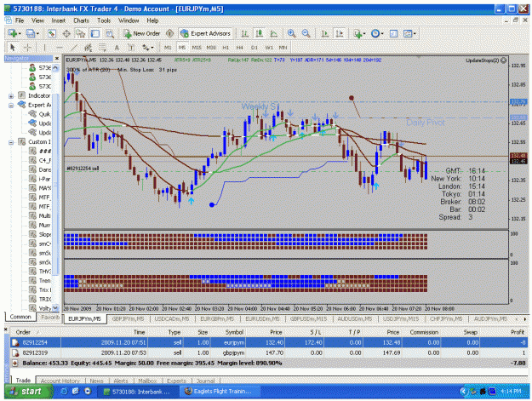Select the crosshair tool

pos(27,47)
